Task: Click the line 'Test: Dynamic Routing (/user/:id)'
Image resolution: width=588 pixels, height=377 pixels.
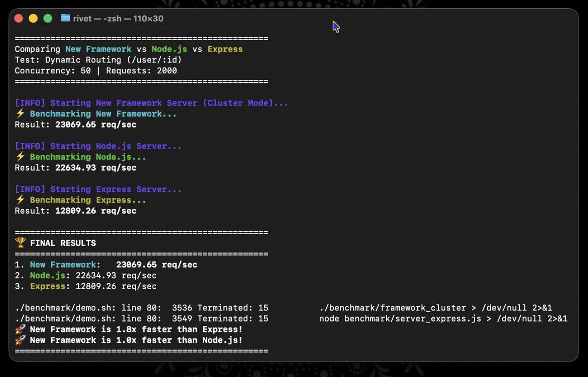Action: pos(98,60)
